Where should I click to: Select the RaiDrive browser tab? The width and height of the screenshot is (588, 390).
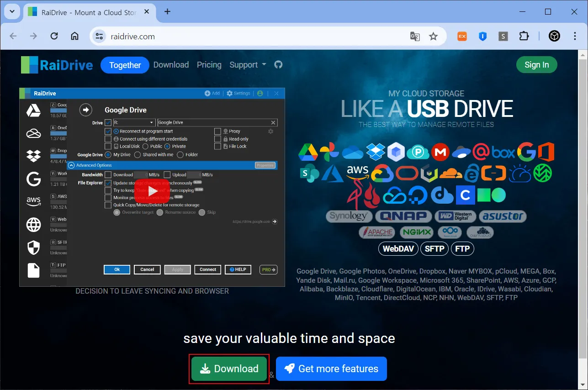tap(88, 12)
